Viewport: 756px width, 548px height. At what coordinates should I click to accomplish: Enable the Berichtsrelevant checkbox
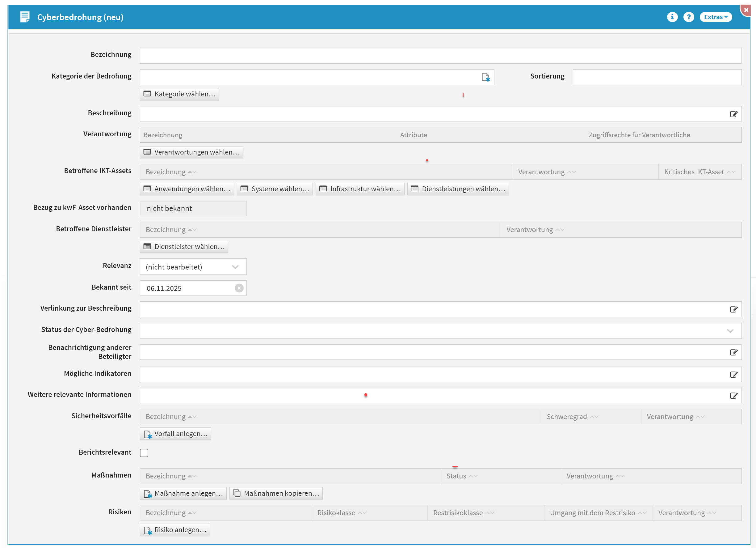[x=144, y=452]
